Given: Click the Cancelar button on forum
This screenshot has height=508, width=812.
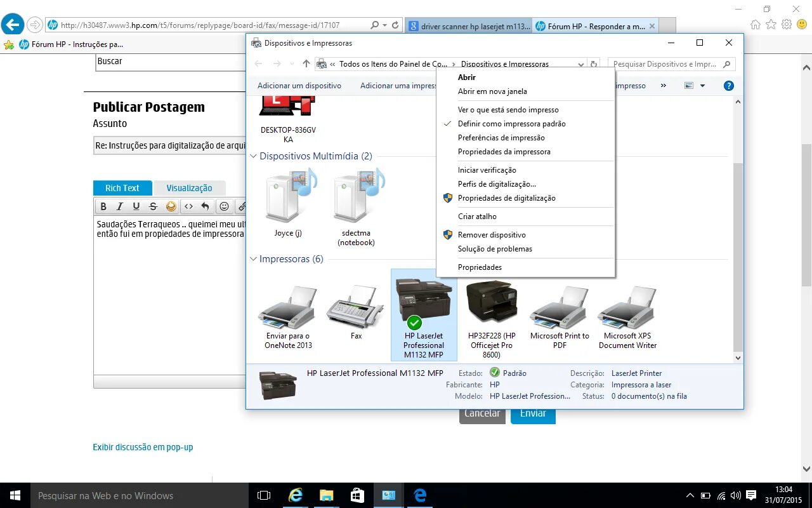Looking at the screenshot, I should [x=482, y=413].
